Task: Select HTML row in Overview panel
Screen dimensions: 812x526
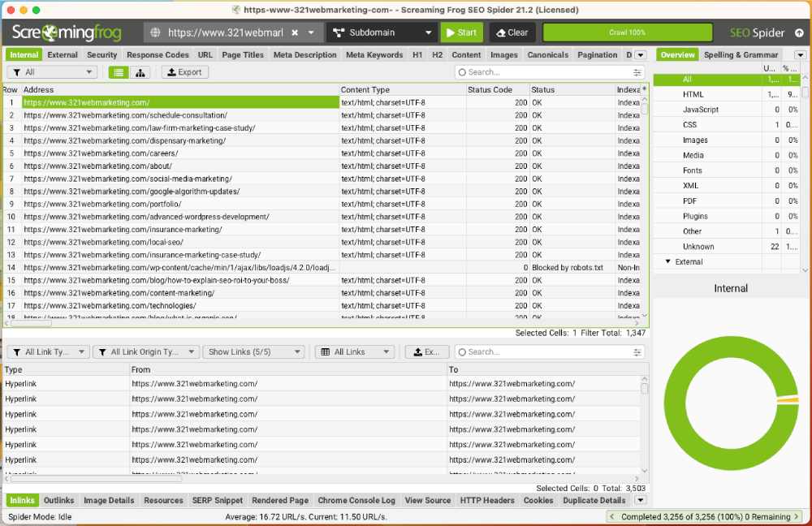Action: click(x=727, y=94)
